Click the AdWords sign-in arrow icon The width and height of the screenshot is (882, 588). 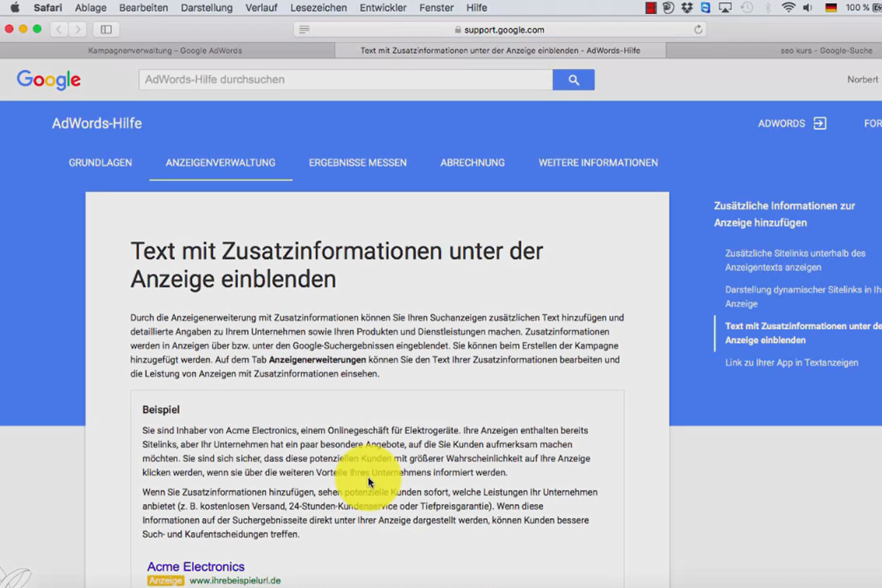click(x=820, y=123)
